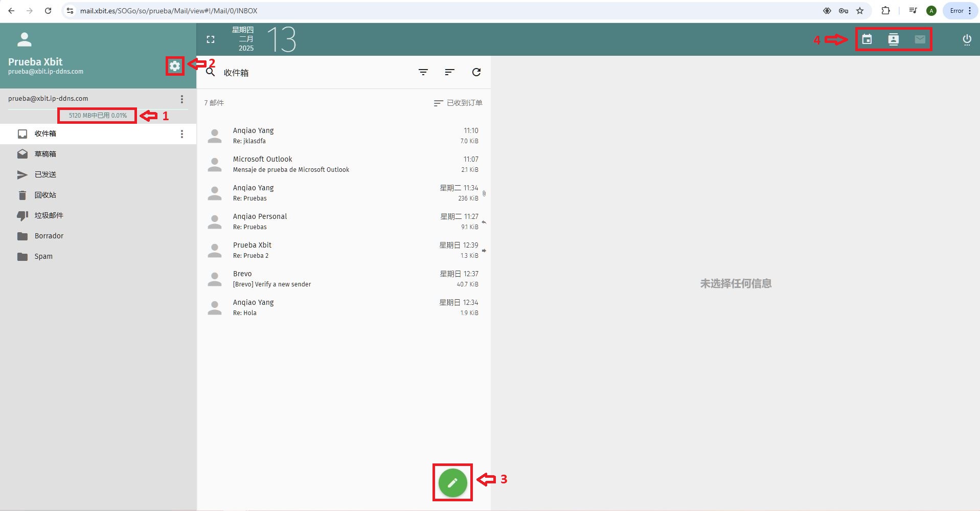Open the 收件箱 folder options menu

(x=182, y=134)
